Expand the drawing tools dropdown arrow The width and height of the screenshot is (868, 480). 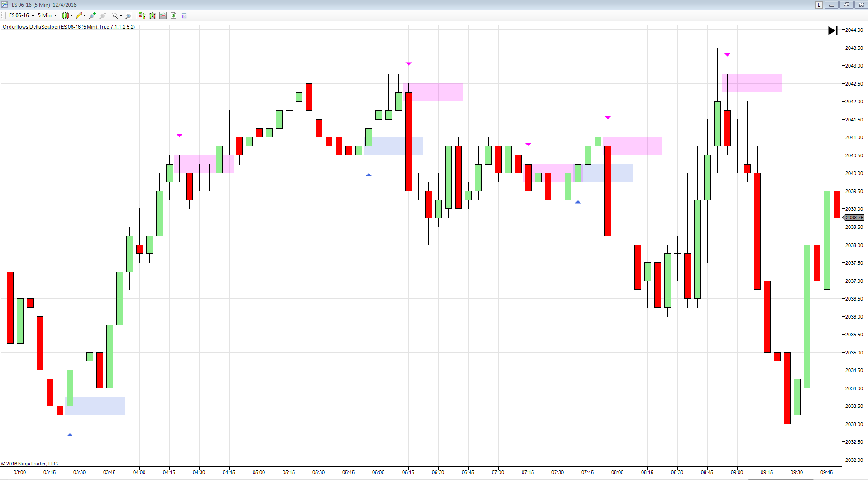(x=85, y=15)
